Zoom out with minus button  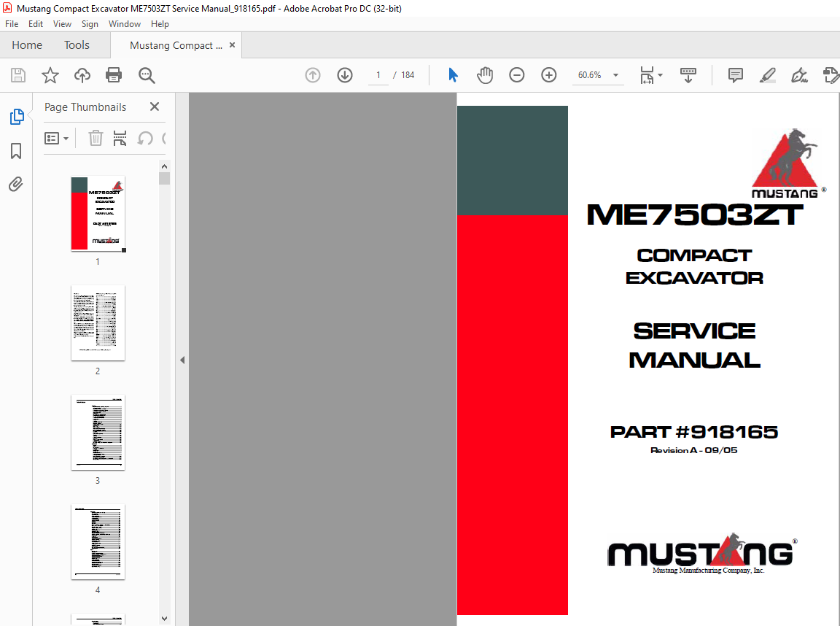[x=516, y=75]
